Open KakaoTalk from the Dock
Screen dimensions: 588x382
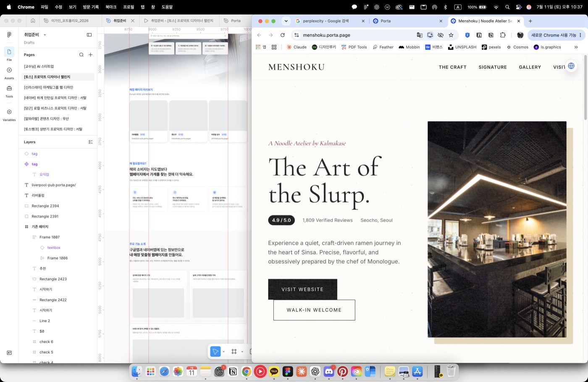tap(274, 371)
